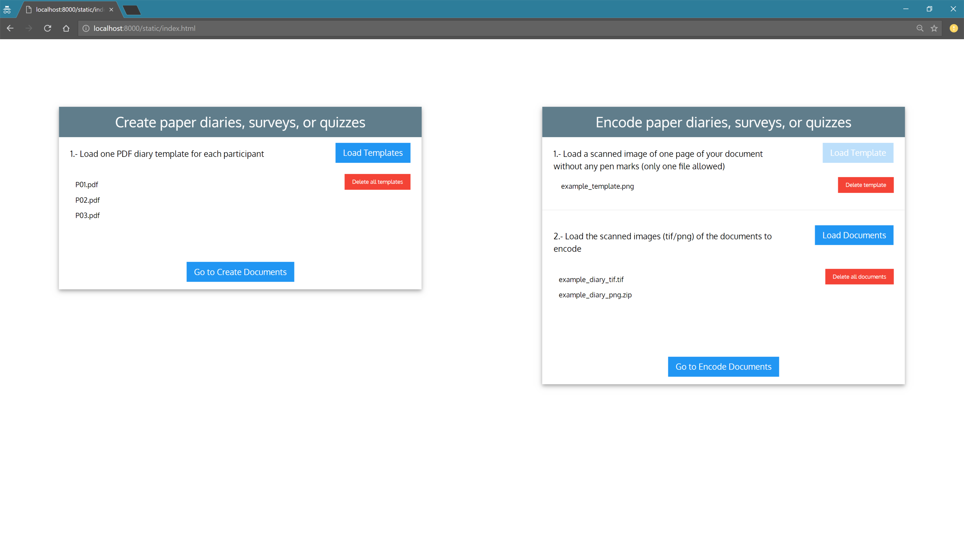Click the browser back arrow
This screenshot has width=964, height=560.
(10, 28)
